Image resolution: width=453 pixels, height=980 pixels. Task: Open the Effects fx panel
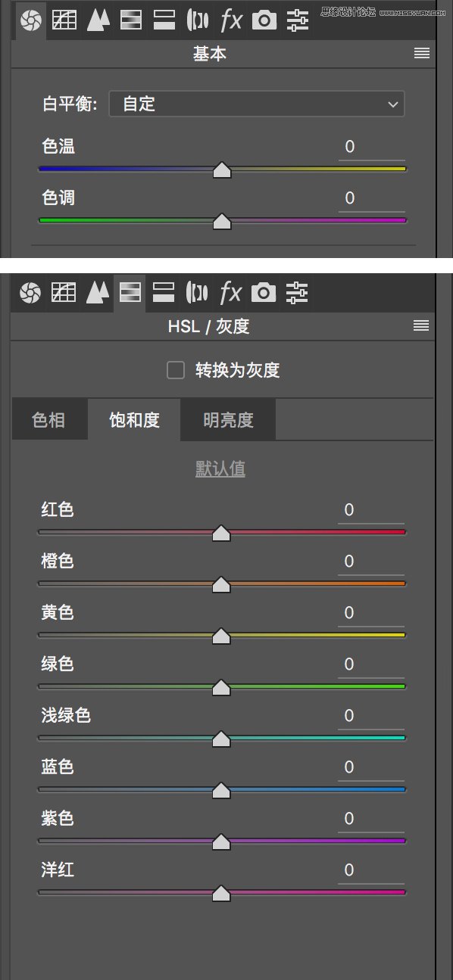click(230, 20)
